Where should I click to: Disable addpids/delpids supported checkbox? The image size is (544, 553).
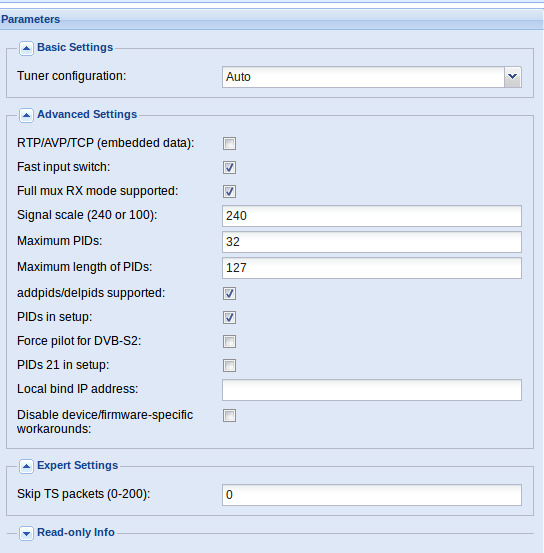tap(229, 293)
